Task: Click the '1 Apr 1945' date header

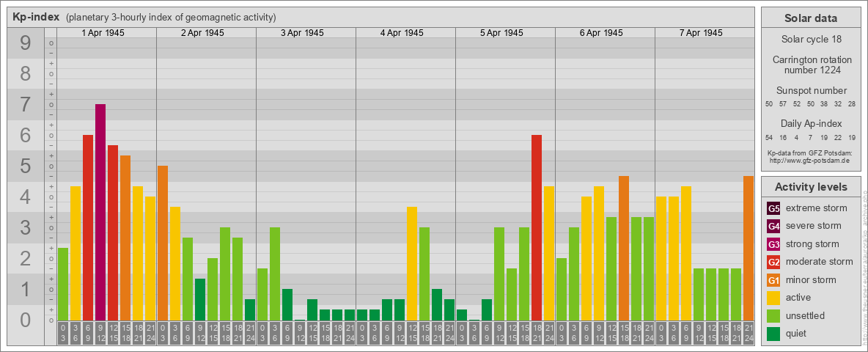Action: (103, 33)
